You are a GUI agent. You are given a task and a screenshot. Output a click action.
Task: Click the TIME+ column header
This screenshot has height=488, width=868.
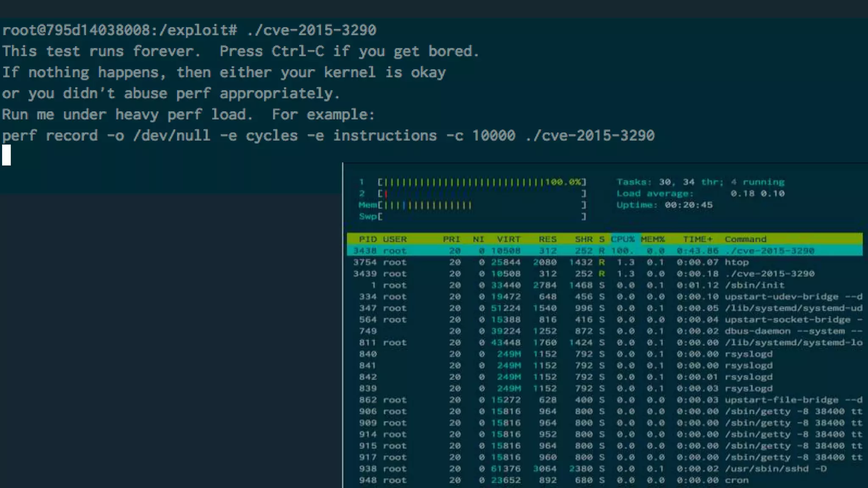pyautogui.click(x=698, y=239)
